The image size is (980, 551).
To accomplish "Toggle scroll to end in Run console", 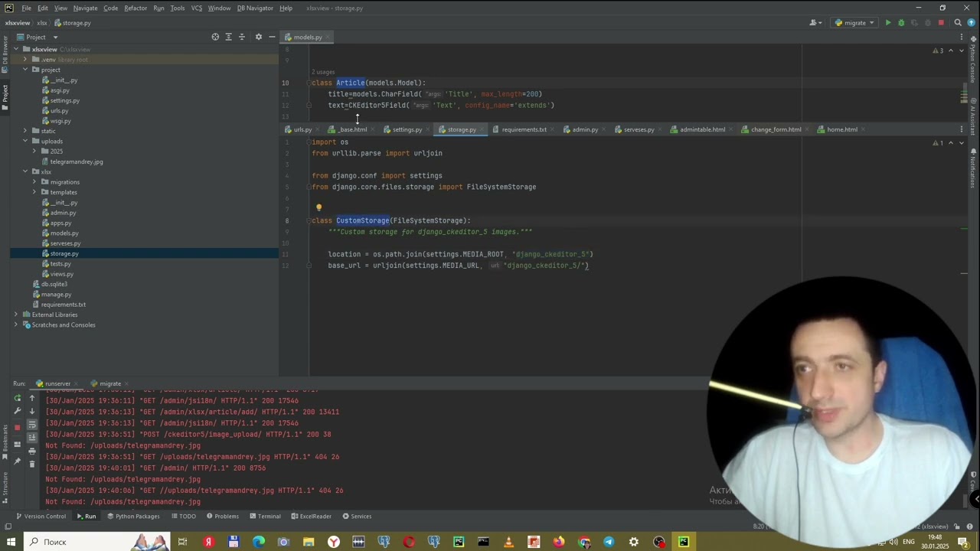I will (x=32, y=438).
